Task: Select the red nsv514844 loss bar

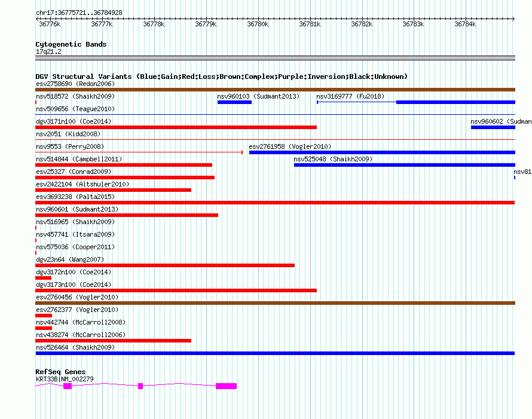Action: (124, 165)
